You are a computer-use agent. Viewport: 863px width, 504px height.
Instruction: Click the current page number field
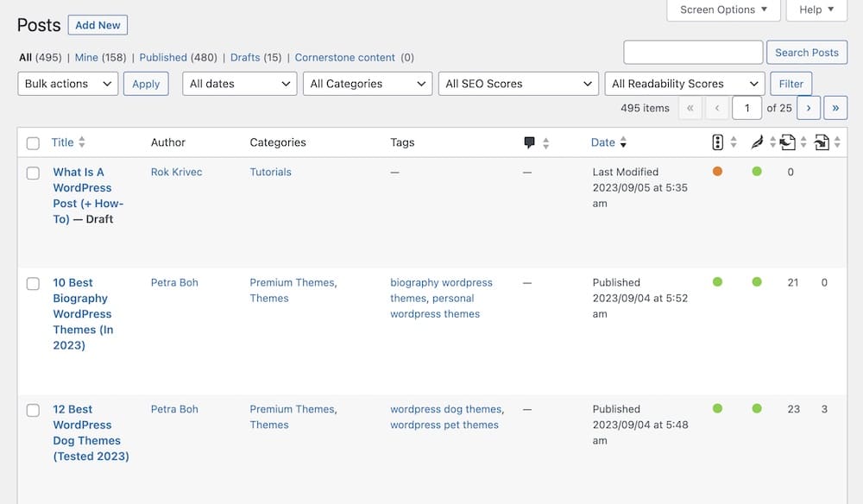click(x=746, y=108)
